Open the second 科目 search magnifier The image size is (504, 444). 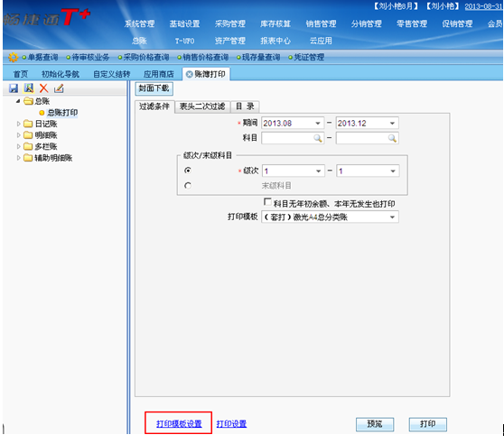[392, 138]
